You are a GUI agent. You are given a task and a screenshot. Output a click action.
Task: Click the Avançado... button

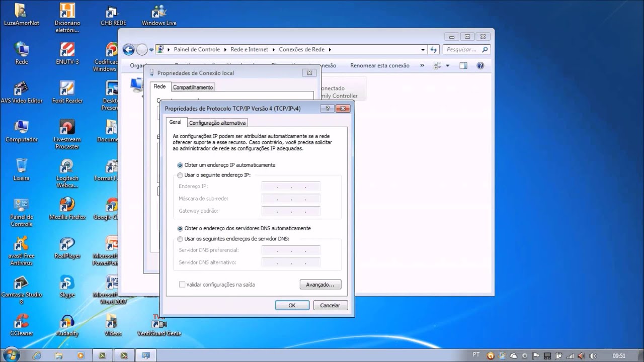point(320,285)
